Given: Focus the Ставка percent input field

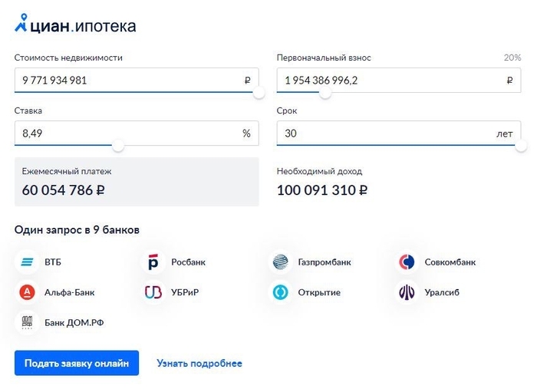Looking at the screenshot, I should [x=137, y=133].
